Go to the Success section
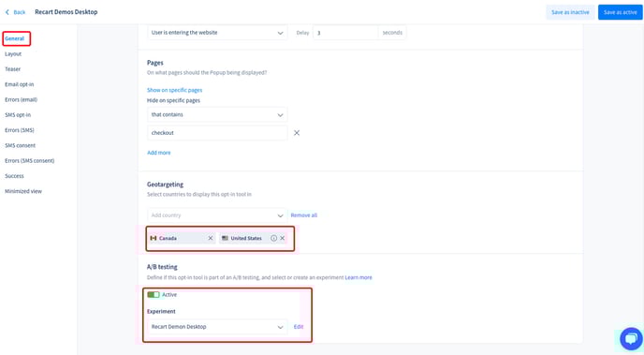 pos(14,176)
